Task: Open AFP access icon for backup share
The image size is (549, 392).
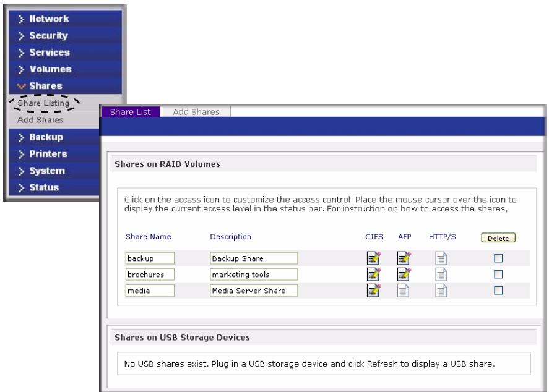Action: (404, 258)
